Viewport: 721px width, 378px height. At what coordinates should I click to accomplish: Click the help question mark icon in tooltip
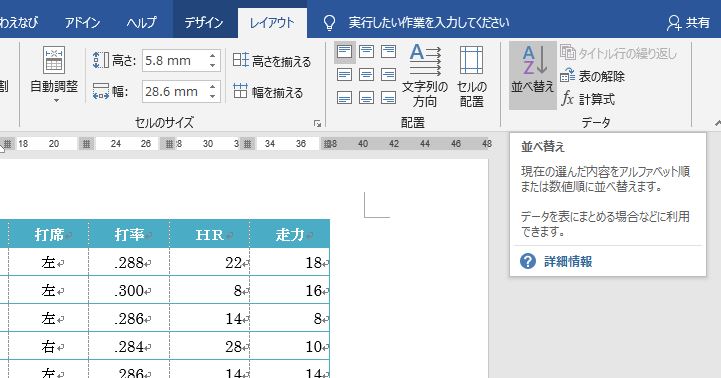pyautogui.click(x=527, y=261)
